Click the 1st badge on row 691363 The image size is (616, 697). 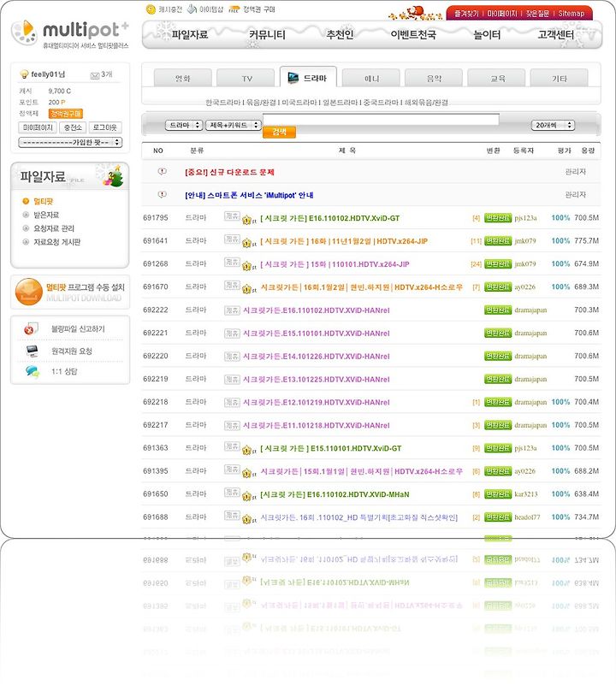click(249, 449)
